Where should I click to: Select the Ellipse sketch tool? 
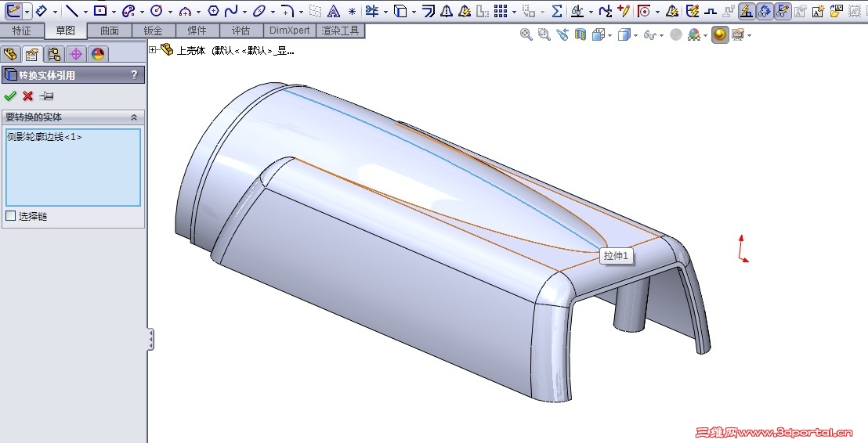point(259,10)
